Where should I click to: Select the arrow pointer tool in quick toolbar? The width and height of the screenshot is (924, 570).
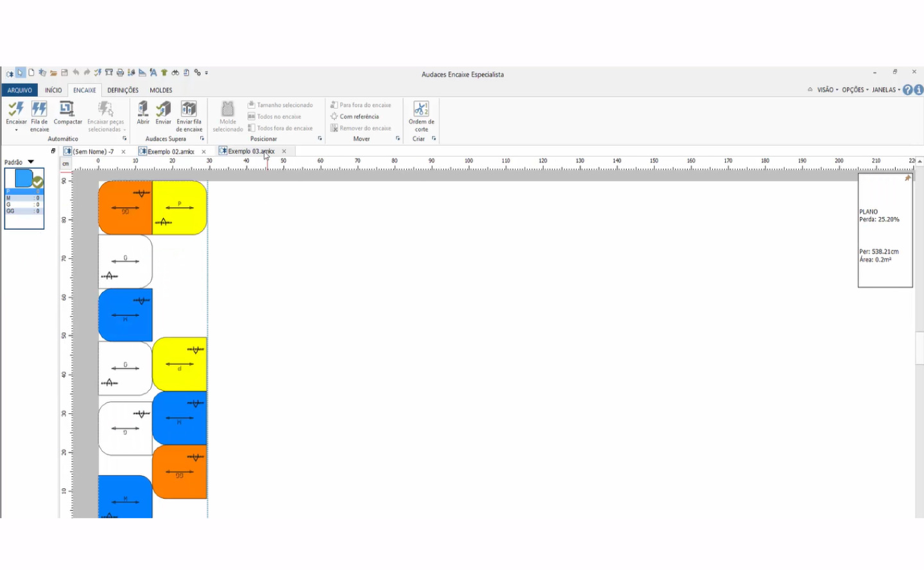pyautogui.click(x=21, y=73)
